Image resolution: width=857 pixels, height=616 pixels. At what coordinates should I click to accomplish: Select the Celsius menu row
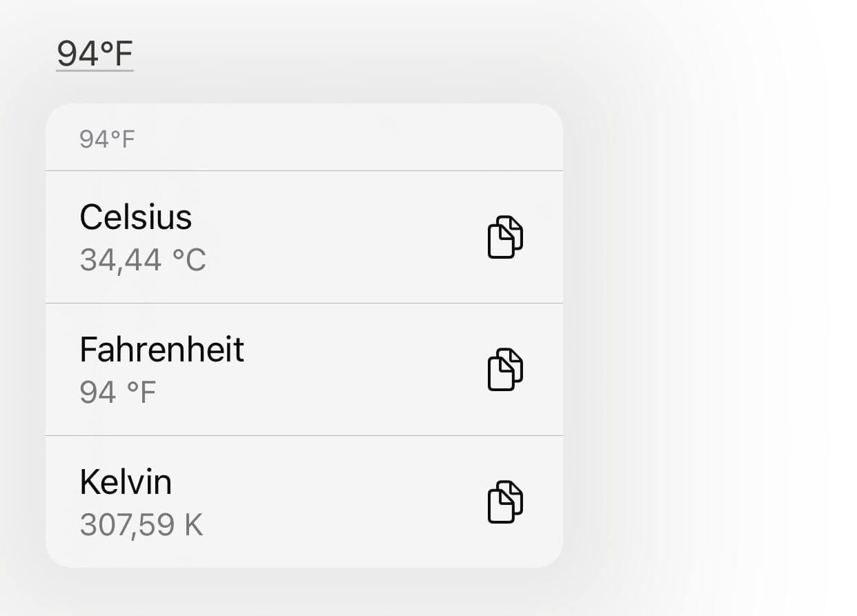[304, 237]
